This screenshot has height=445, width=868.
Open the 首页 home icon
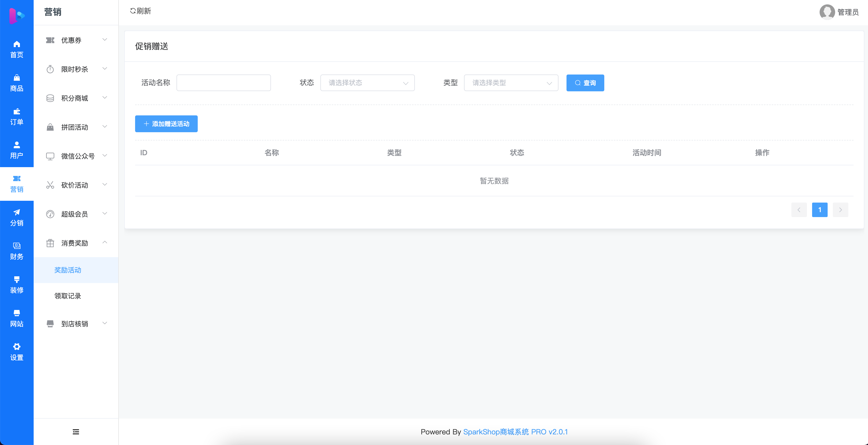tap(17, 44)
